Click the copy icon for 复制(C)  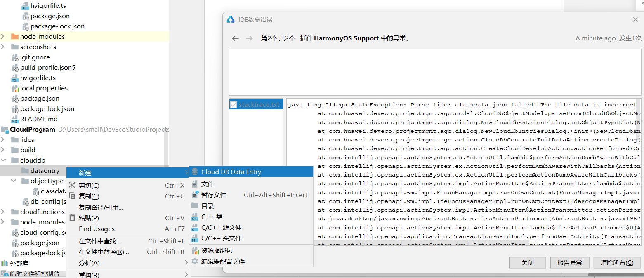(72, 196)
